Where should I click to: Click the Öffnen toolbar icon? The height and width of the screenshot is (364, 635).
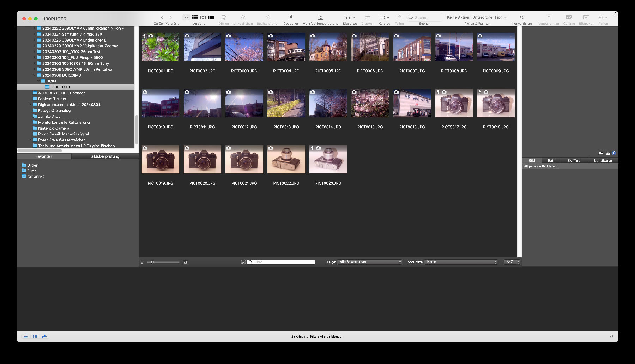pos(223,17)
